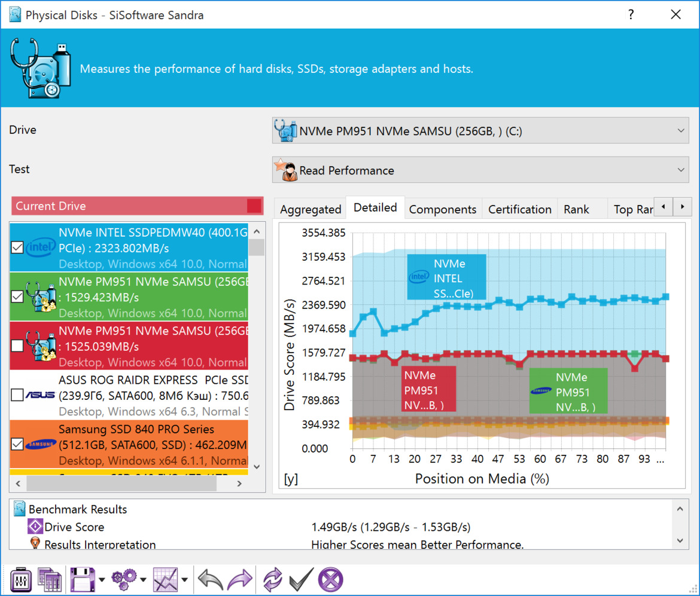This screenshot has height=596, width=700.
Task: Open the Certification tab
Action: [520, 209]
